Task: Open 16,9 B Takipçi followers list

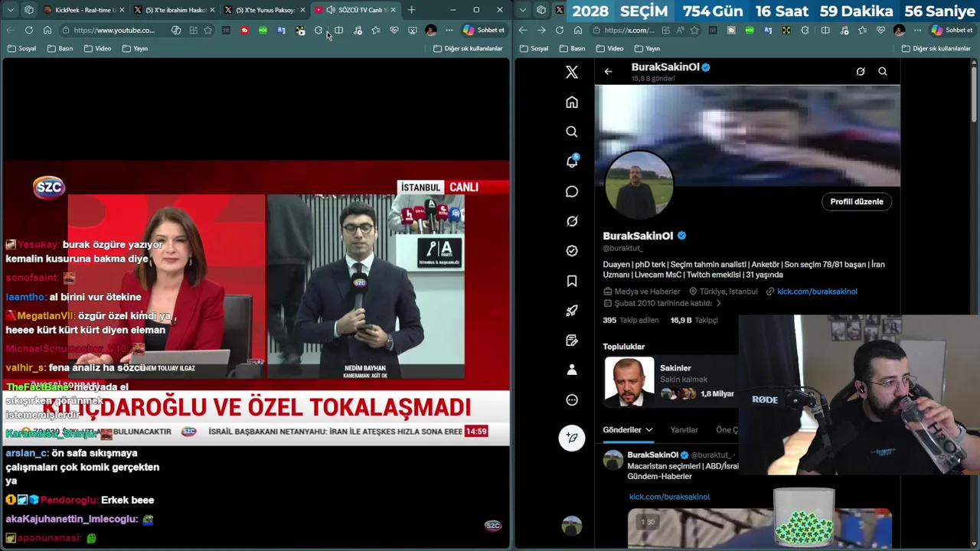Action: click(694, 320)
